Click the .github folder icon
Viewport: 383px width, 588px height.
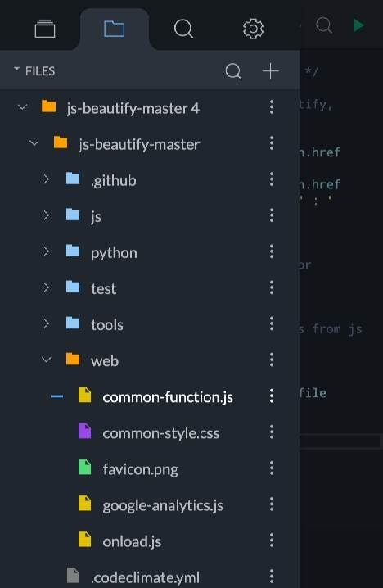[73, 179]
